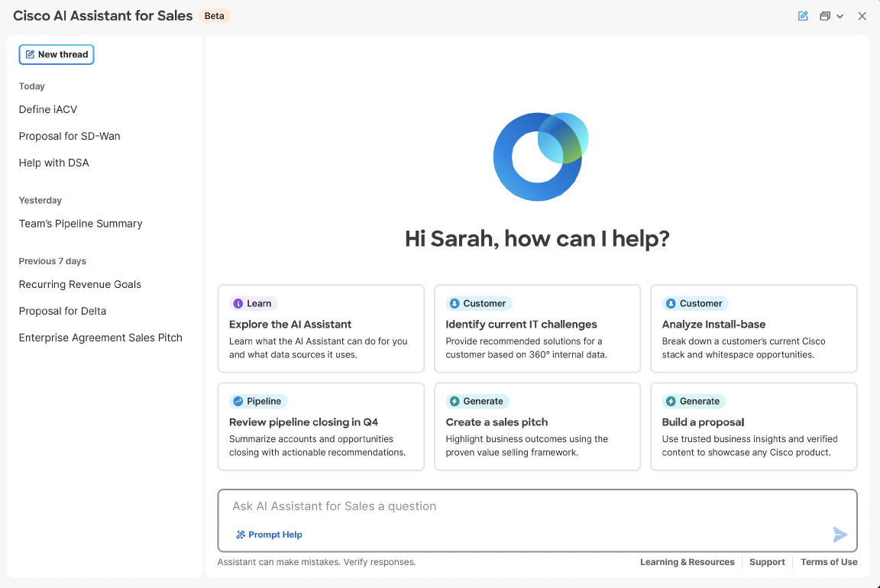Close the AI Assistant panel

(862, 16)
